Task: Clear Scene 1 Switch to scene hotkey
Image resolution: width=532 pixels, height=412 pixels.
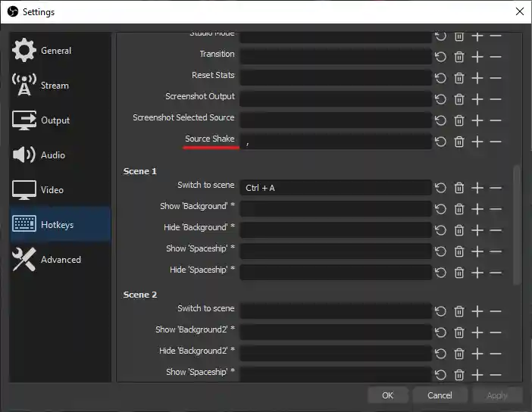Action: (459, 188)
